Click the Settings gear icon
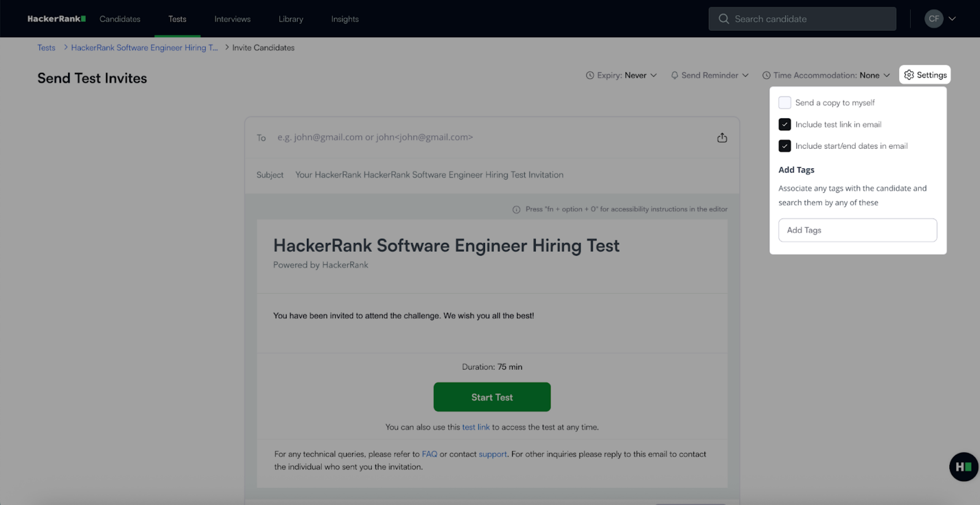 (909, 75)
